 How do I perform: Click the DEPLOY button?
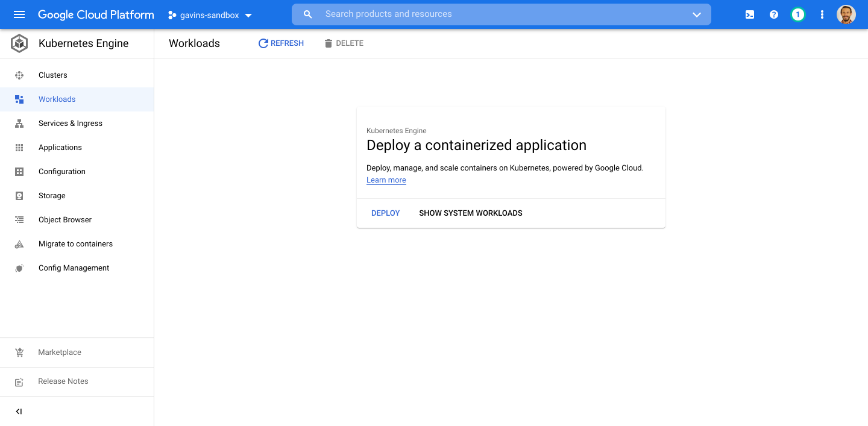pyautogui.click(x=386, y=213)
